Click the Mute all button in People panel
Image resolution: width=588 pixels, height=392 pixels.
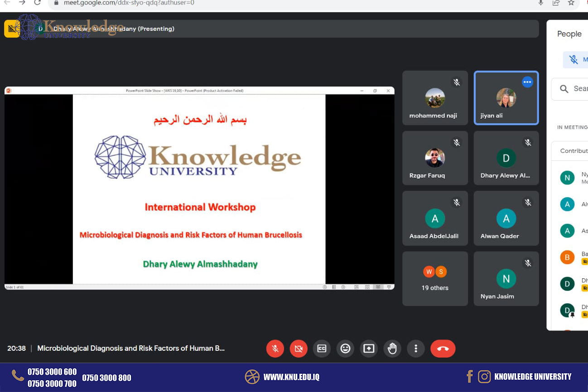point(576,60)
